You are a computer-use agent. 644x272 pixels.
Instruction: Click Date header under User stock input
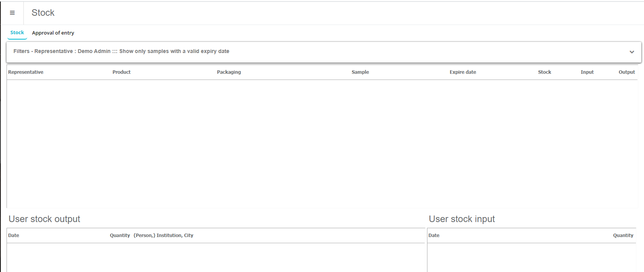[x=434, y=236]
